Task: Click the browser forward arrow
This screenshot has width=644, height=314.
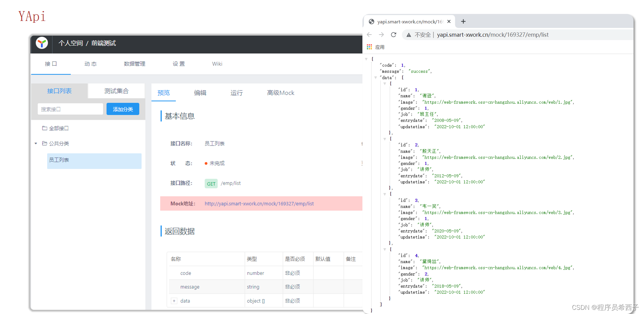Action: [381, 35]
